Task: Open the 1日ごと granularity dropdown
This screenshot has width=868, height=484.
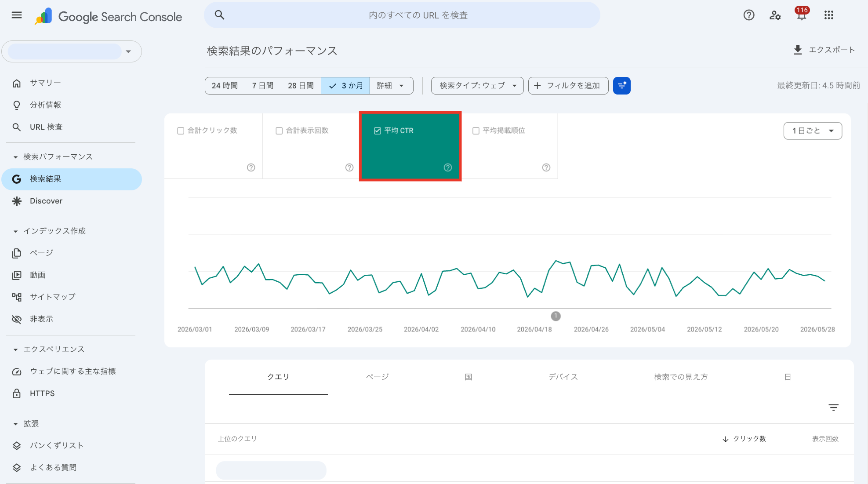Action: click(813, 131)
